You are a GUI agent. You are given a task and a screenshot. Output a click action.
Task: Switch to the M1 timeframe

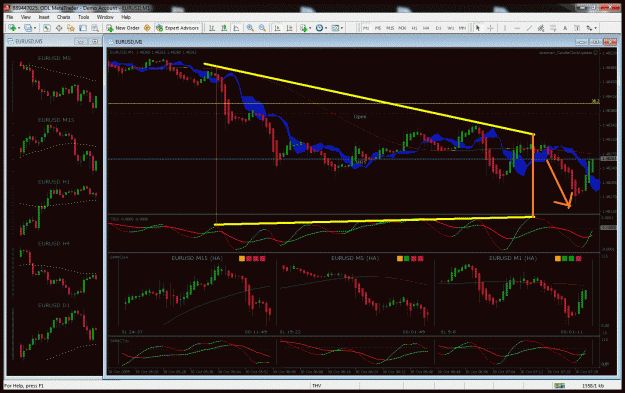[366, 28]
